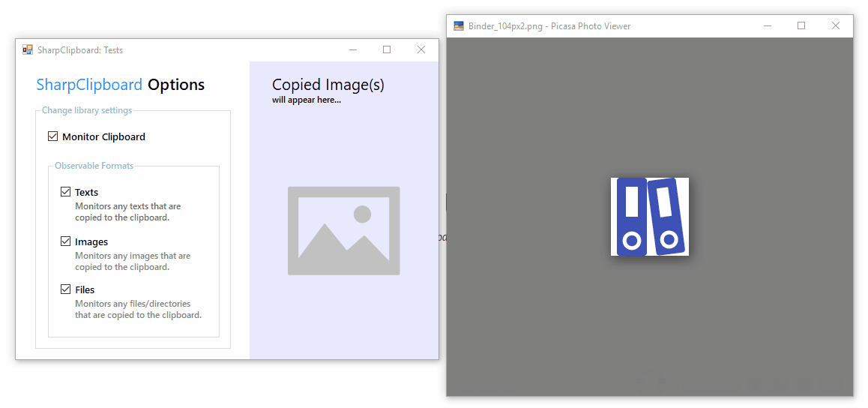Maximize the Picasa Photo Viewer window
The width and height of the screenshot is (868, 408).
801,26
